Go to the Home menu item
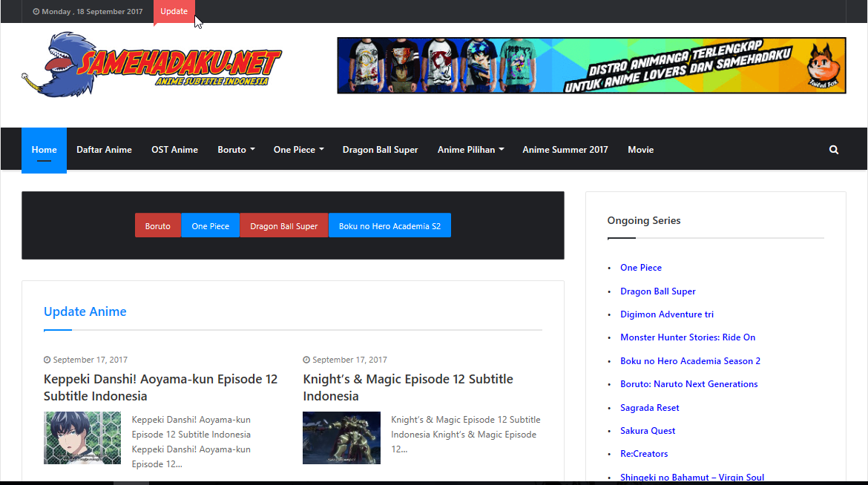The image size is (868, 485). pos(45,150)
